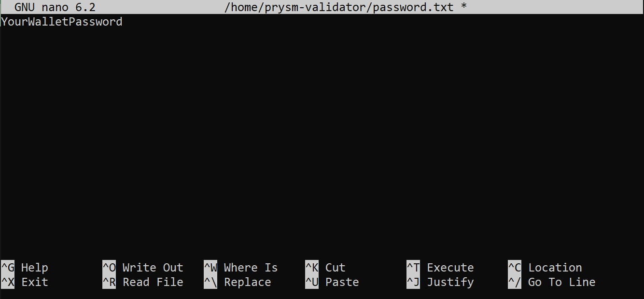This screenshot has height=299, width=644.
Task: Select the ^K Cut command
Action: (x=326, y=267)
